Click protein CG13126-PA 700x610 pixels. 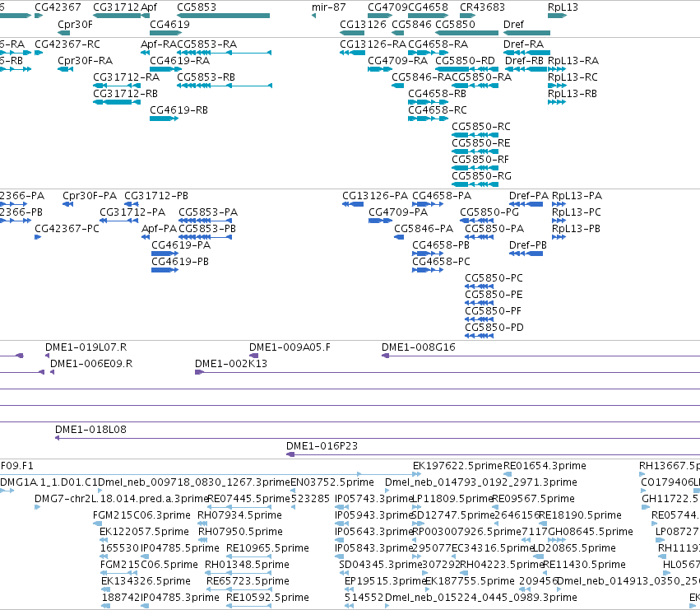pos(375,196)
